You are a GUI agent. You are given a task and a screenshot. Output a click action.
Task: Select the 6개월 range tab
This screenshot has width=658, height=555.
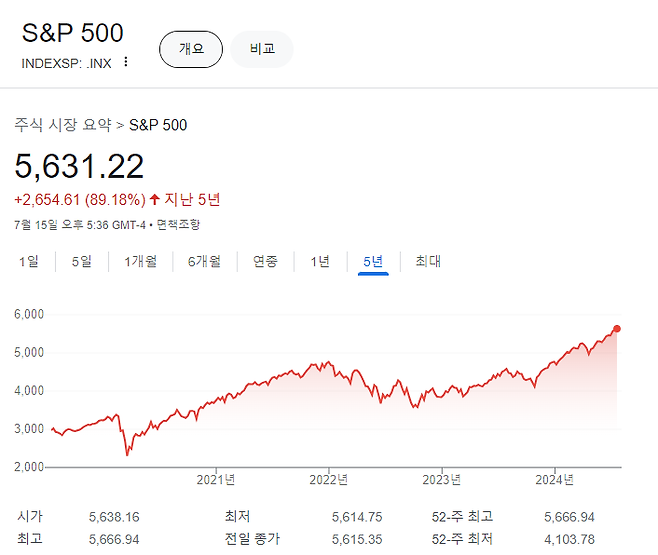204,261
